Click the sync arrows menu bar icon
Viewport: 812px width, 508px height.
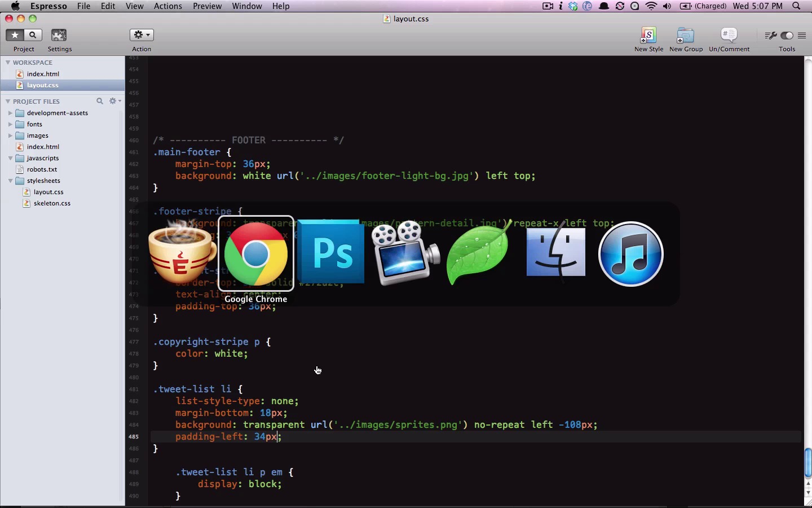tap(620, 6)
